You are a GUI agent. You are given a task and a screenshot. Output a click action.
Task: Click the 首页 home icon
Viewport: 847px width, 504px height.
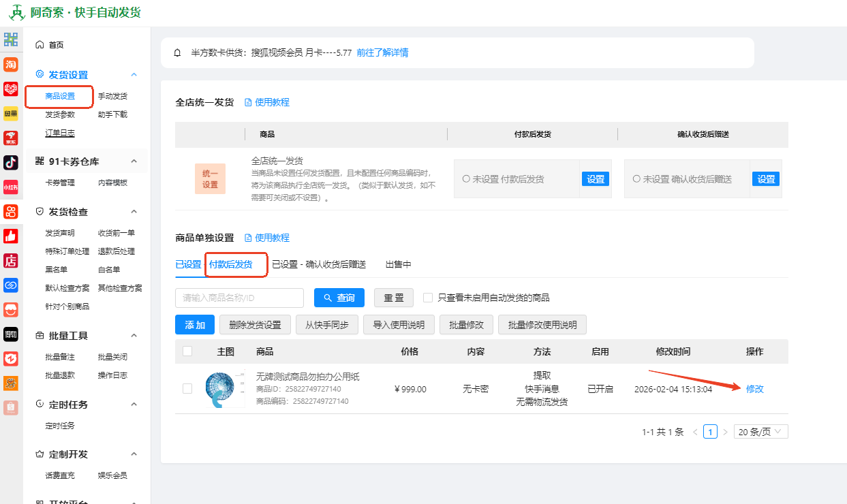pyautogui.click(x=40, y=45)
